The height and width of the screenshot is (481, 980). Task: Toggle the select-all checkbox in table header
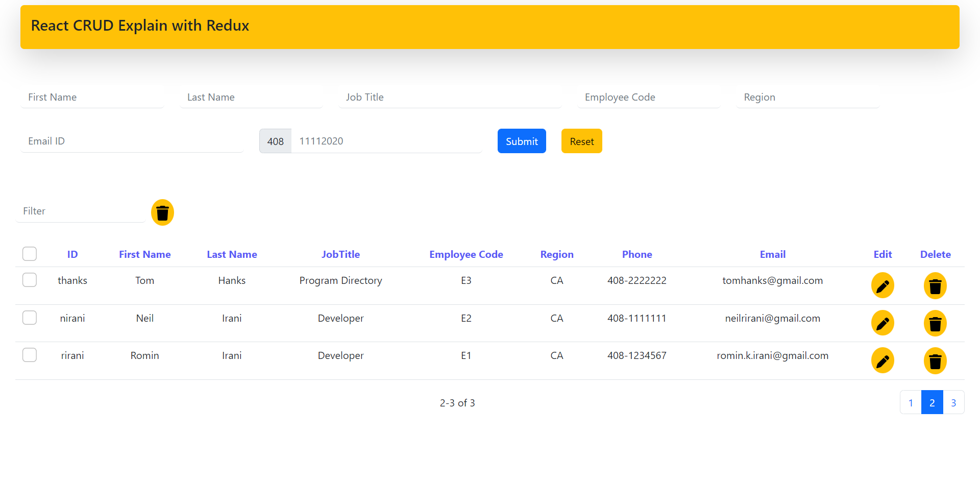point(30,254)
